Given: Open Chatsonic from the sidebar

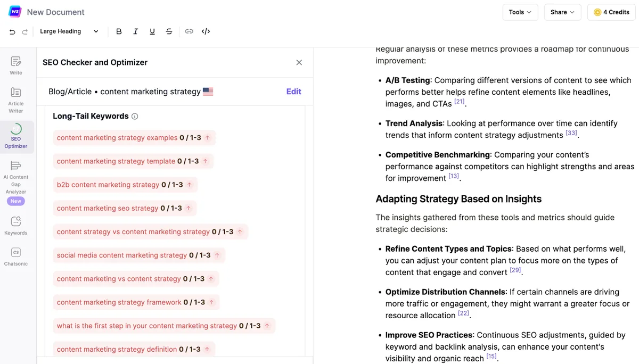Looking at the screenshot, I should tap(16, 257).
